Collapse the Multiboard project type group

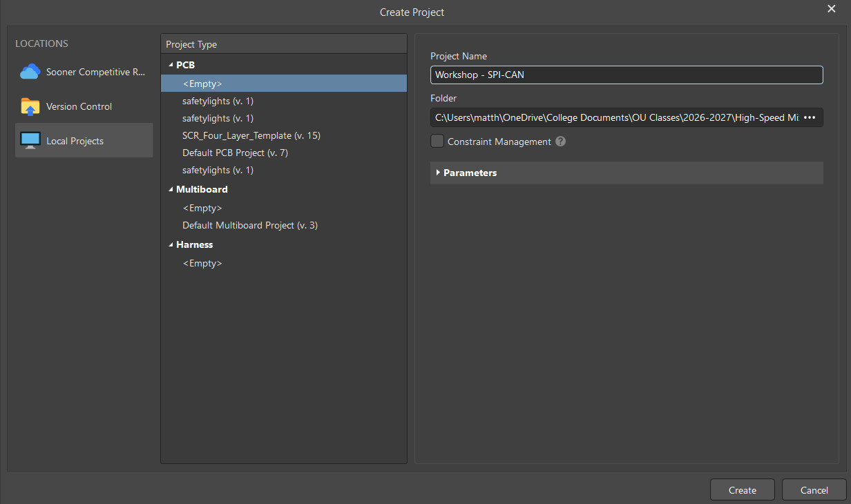click(x=171, y=189)
